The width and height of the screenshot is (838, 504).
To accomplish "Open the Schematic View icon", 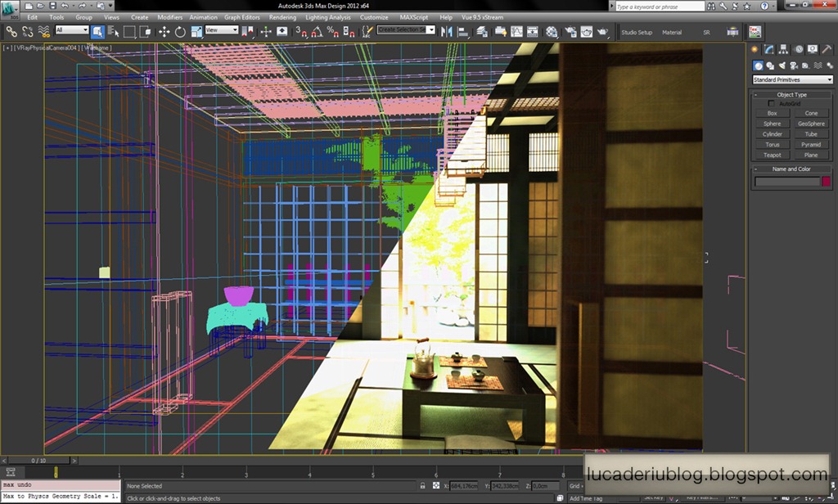I will pyautogui.click(x=533, y=32).
